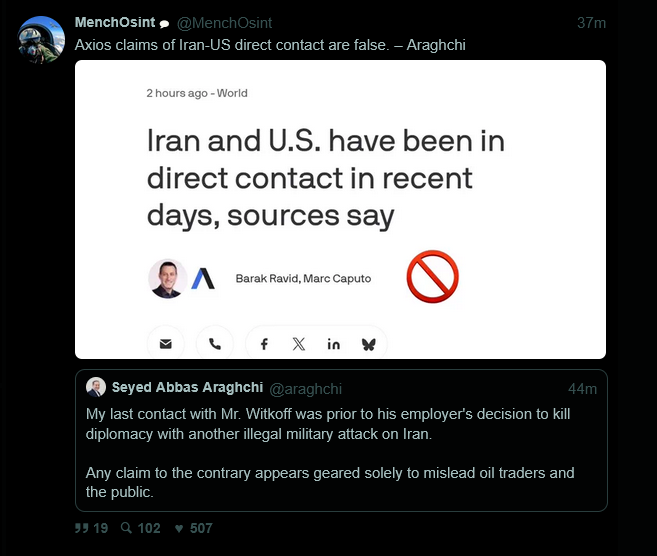Image resolution: width=657 pixels, height=556 pixels.
Task: Click the @MenchOsint handle
Action: 224,23
